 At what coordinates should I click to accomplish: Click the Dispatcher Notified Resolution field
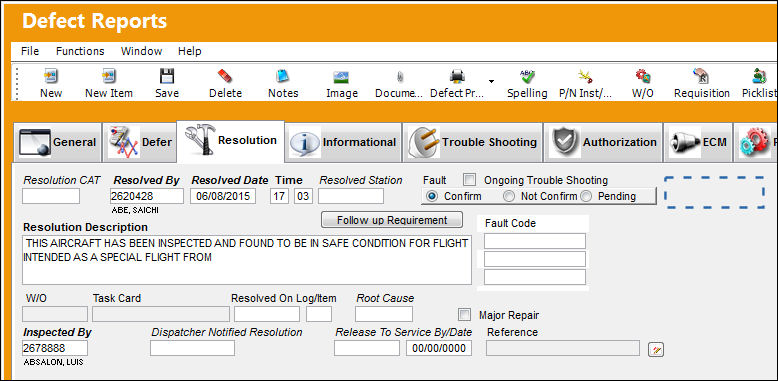(x=193, y=348)
